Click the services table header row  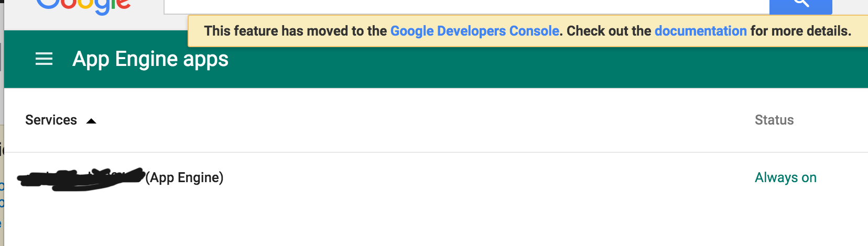(x=436, y=120)
